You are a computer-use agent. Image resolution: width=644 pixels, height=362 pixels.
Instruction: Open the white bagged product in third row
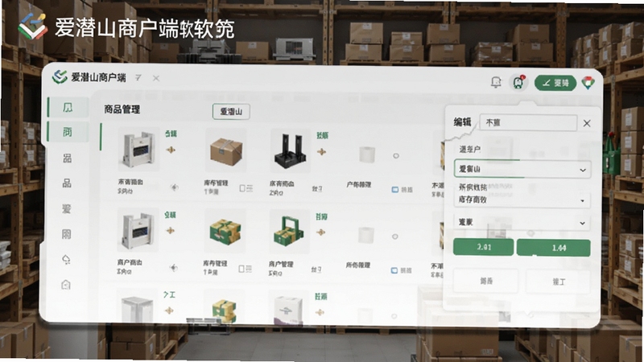coord(288,307)
